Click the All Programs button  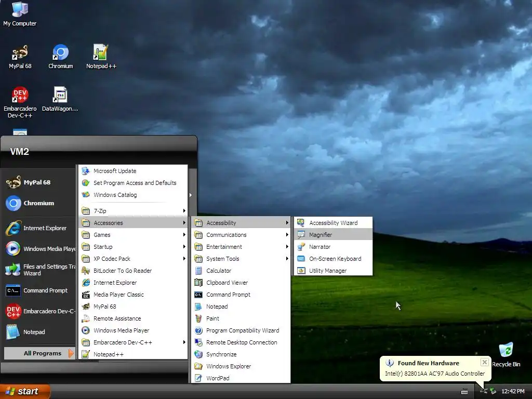[39, 353]
